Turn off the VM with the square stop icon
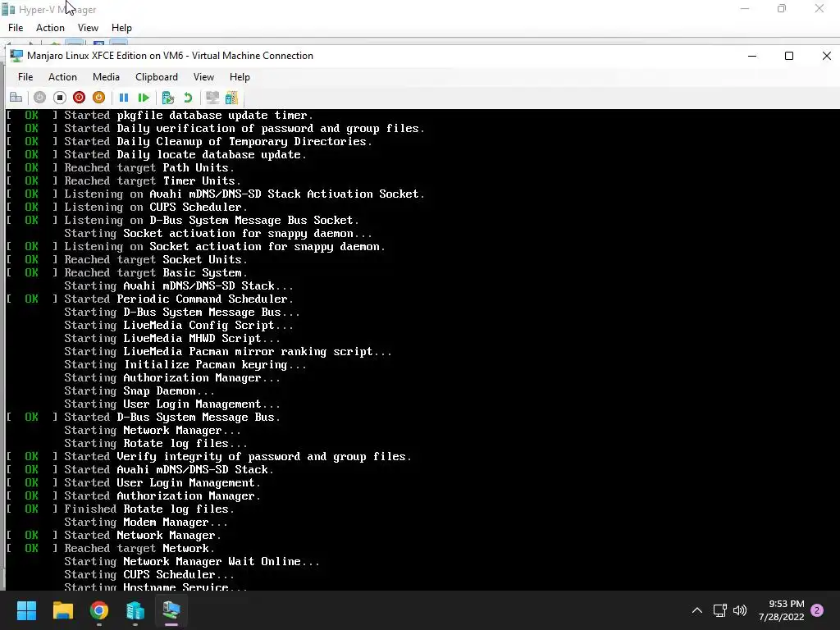 pyautogui.click(x=59, y=98)
